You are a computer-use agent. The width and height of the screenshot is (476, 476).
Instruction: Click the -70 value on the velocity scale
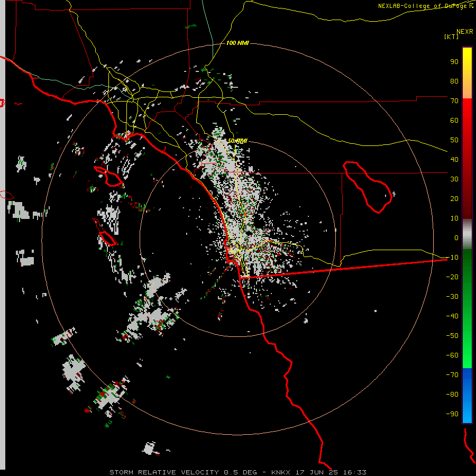(x=452, y=375)
